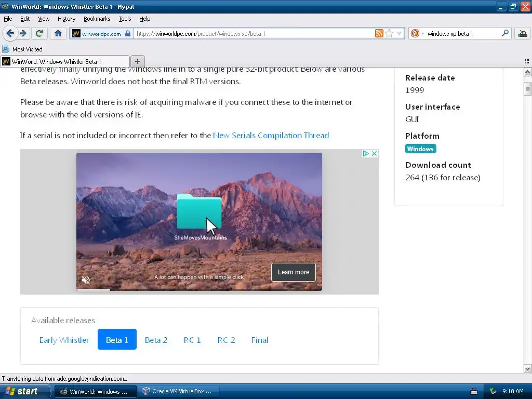Open the File menu

[8, 19]
